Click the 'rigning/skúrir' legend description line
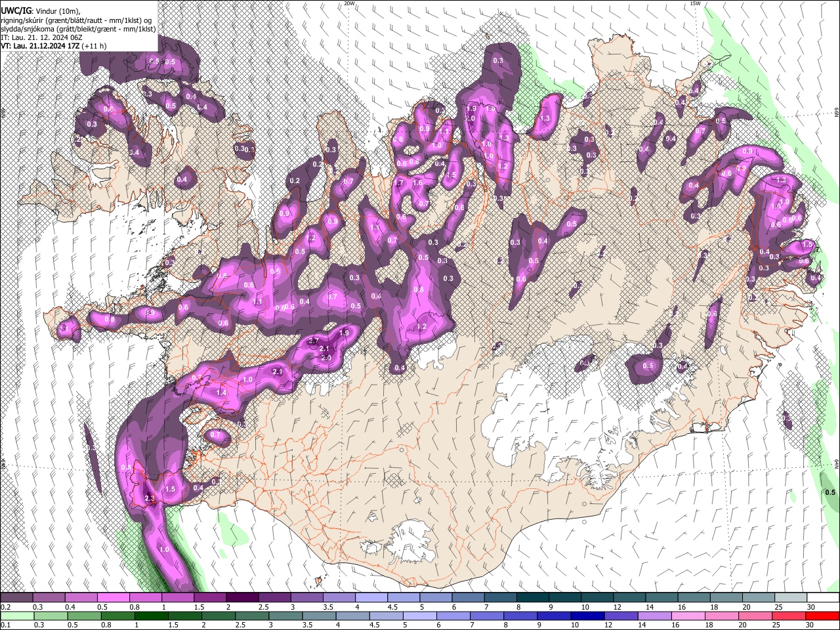This screenshot has width=840, height=630. 76,20
